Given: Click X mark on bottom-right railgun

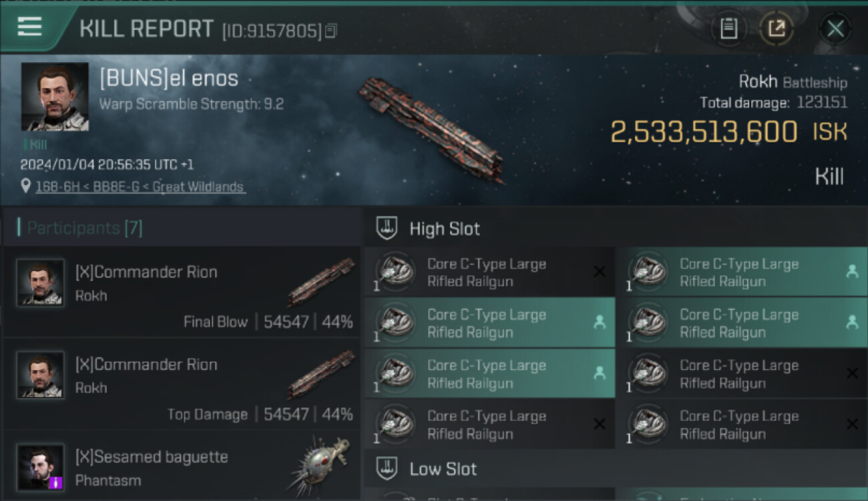Looking at the screenshot, I should [851, 424].
